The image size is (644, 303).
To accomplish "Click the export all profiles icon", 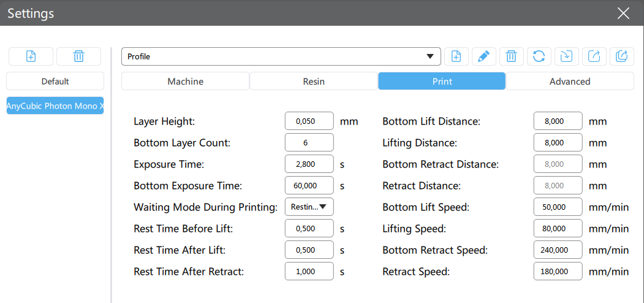I will (622, 56).
